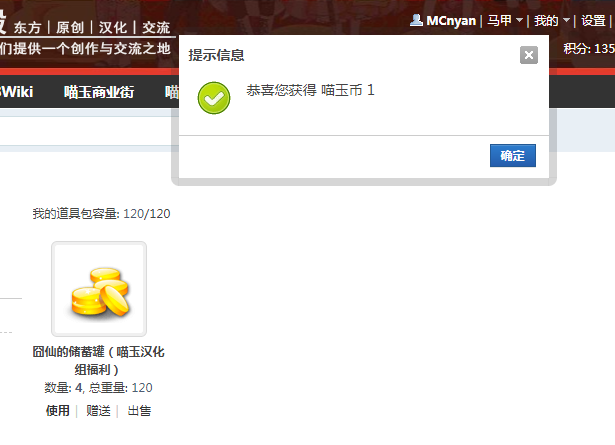Open the 东方 header link

[x=27, y=27]
